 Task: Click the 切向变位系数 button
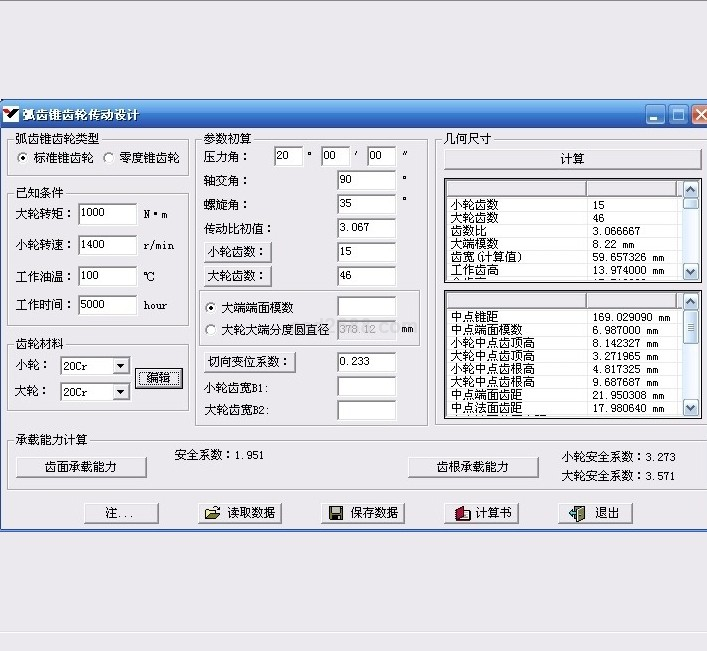point(248,361)
